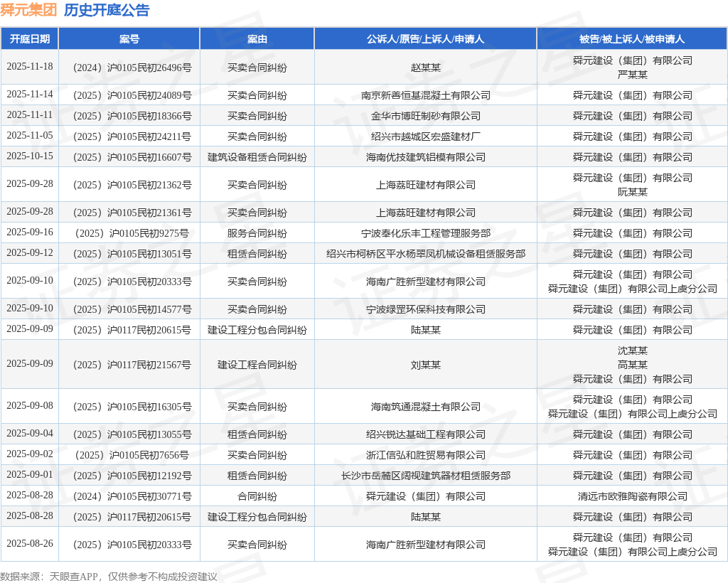
Task: Click 海南优技建筑铝模有限公司
Action: [x=425, y=157]
